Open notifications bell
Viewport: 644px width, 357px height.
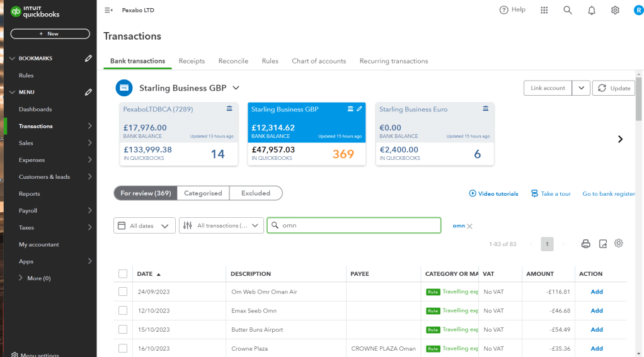(592, 10)
